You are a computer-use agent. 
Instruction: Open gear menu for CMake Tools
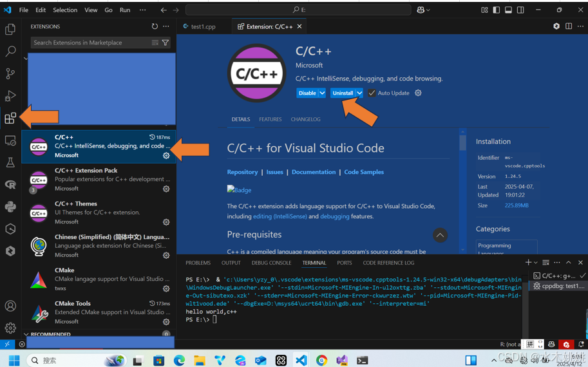tap(166, 322)
